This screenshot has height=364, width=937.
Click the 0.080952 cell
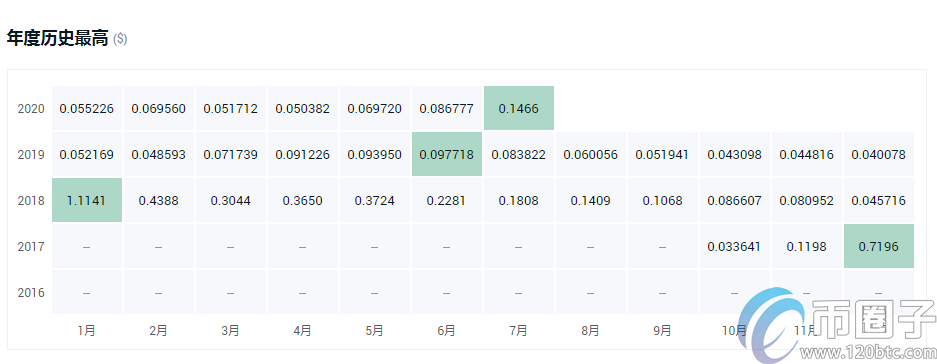pos(807,200)
